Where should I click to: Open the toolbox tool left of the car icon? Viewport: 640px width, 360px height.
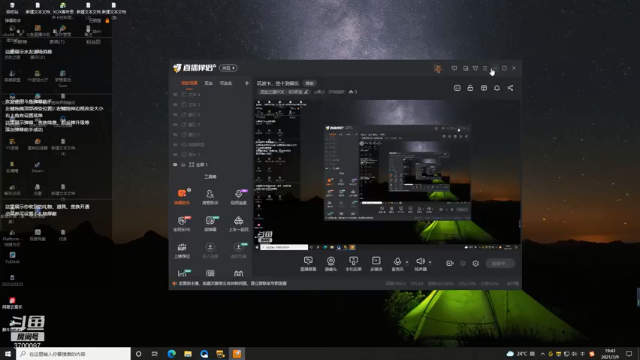tap(210, 223)
